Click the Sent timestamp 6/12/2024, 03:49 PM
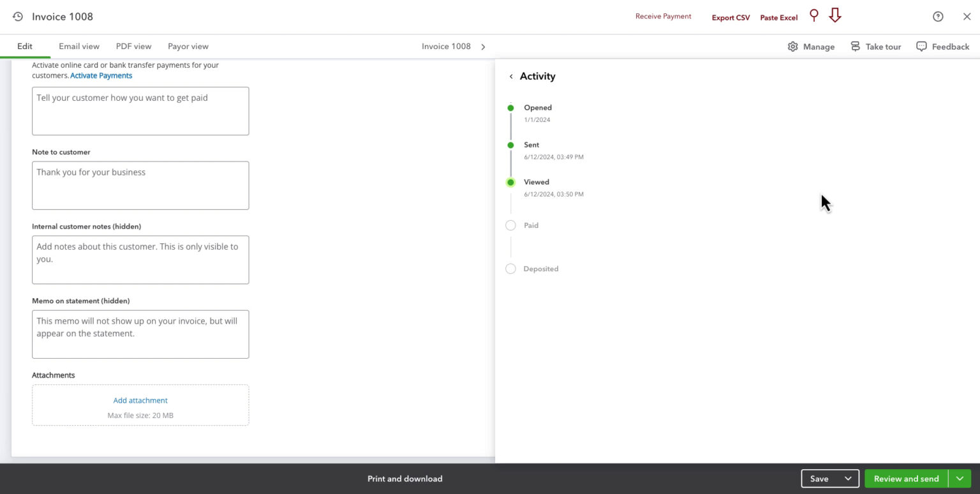980x494 pixels. coord(554,157)
